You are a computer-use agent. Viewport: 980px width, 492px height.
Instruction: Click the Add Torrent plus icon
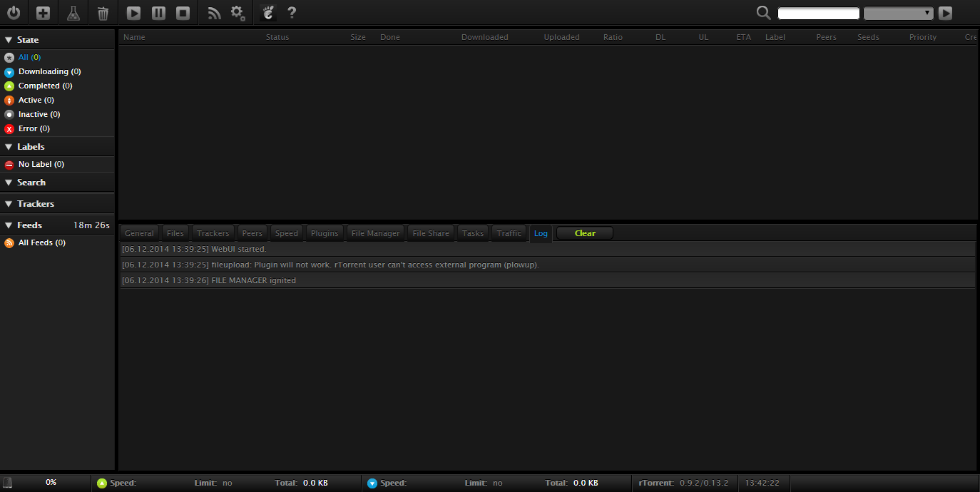(44, 13)
